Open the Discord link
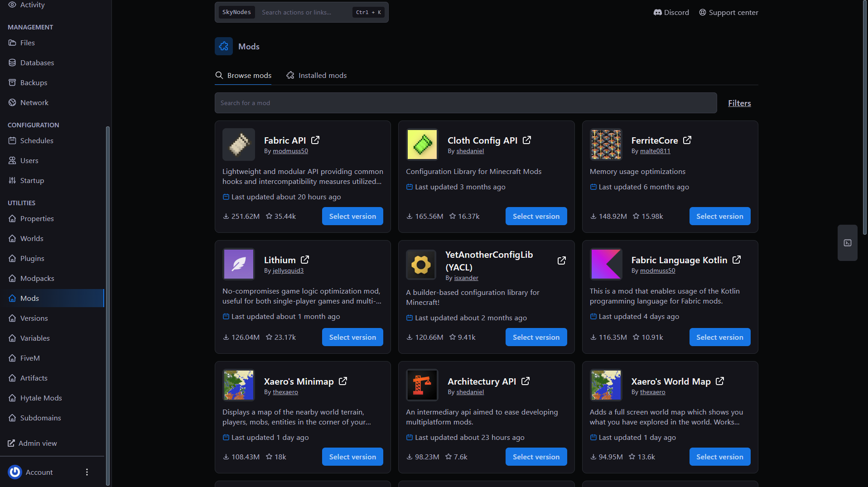The image size is (868, 487). click(671, 12)
